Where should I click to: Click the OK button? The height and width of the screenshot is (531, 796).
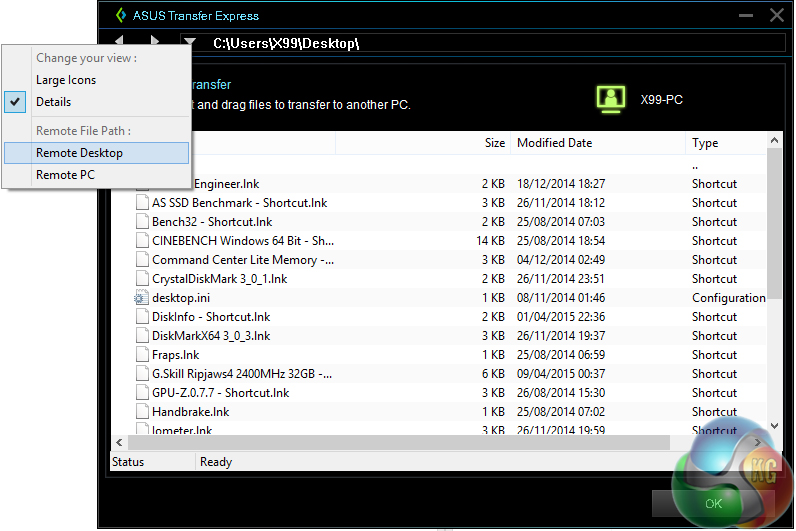(713, 504)
